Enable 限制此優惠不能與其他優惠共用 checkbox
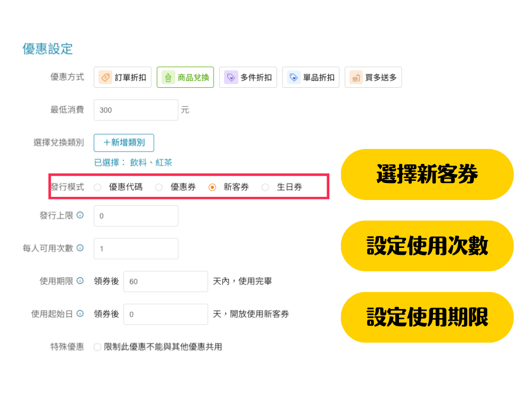Image resolution: width=532 pixels, height=399 pixels. (97, 347)
